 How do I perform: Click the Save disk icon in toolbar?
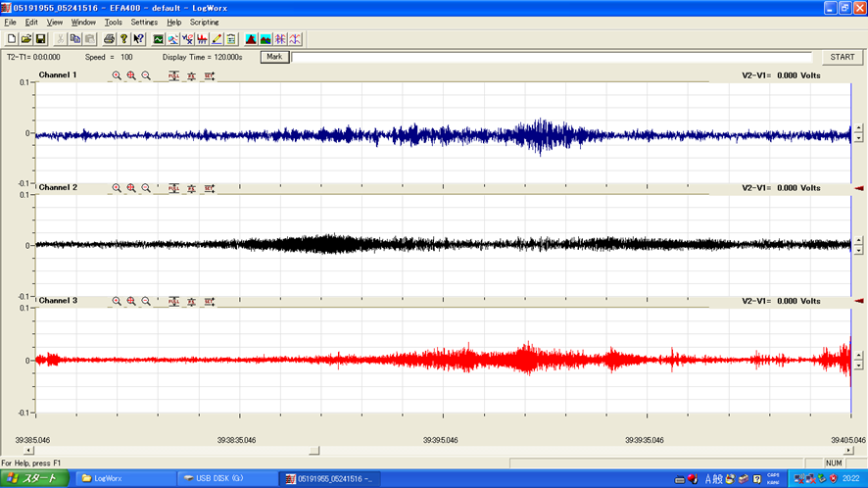[x=40, y=39]
